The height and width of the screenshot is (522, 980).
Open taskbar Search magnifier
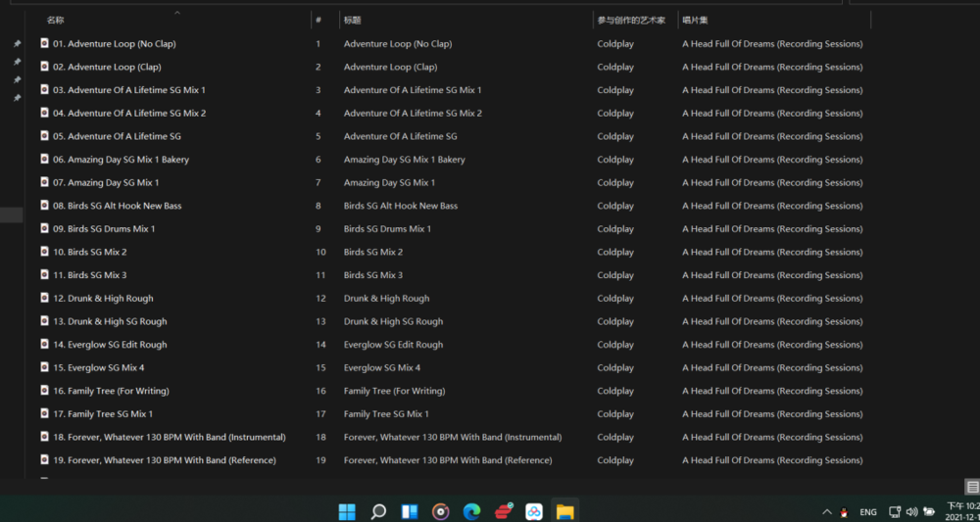[378, 511]
